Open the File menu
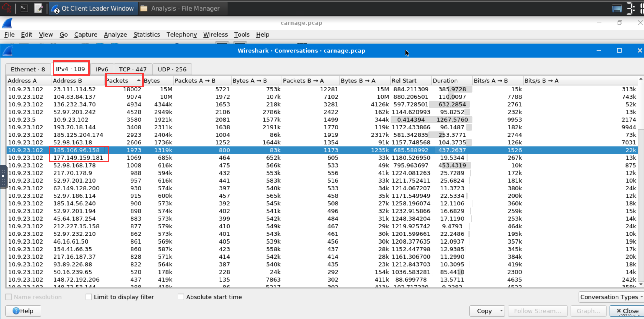 [9, 34]
